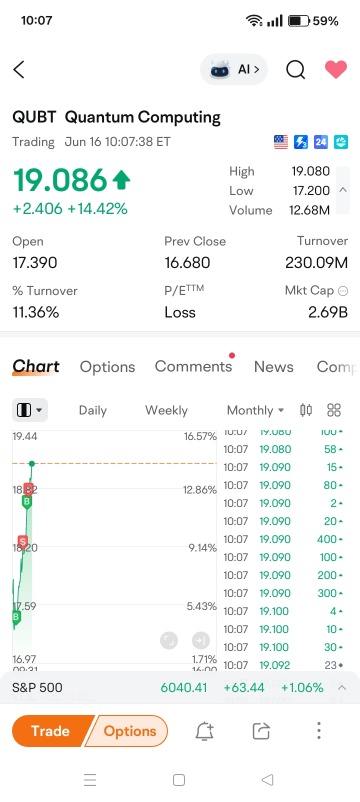360x802 pixels.
Task: Select the Weekly chart interval
Action: coord(166,410)
